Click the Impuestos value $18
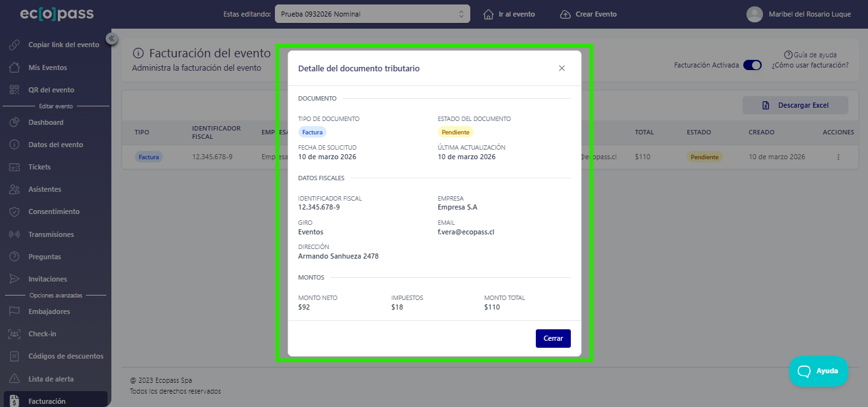This screenshot has height=407, width=868. (x=397, y=307)
